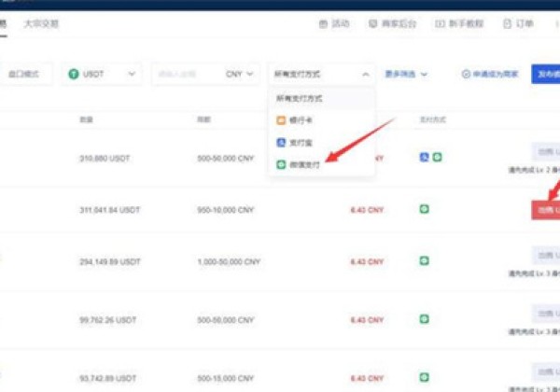The image size is (560, 392).
Task: Click the 1,000-50,000 CNY limit cell
Action: 229,262
